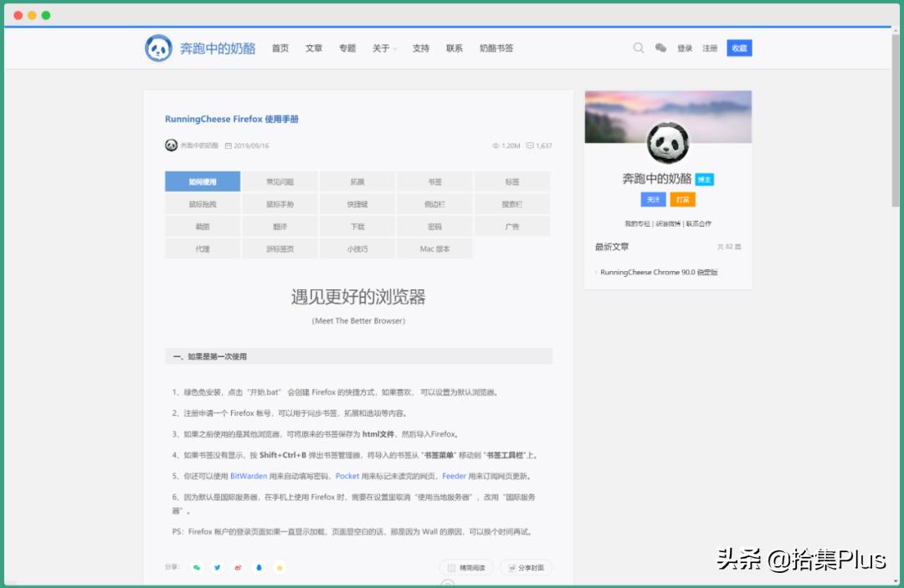Click the blue 收藏 button top right
The height and width of the screenshot is (588, 904).
pos(738,48)
